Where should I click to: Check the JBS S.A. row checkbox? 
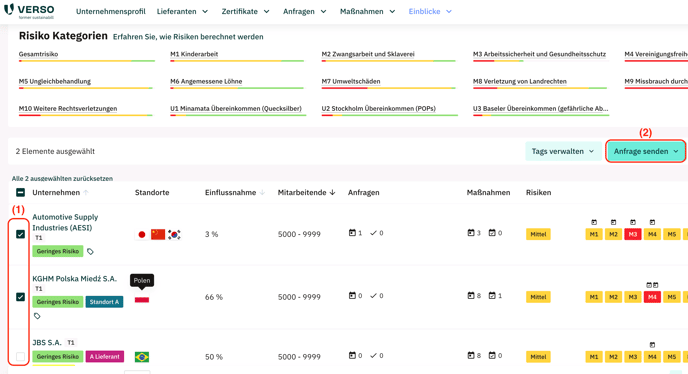point(20,357)
